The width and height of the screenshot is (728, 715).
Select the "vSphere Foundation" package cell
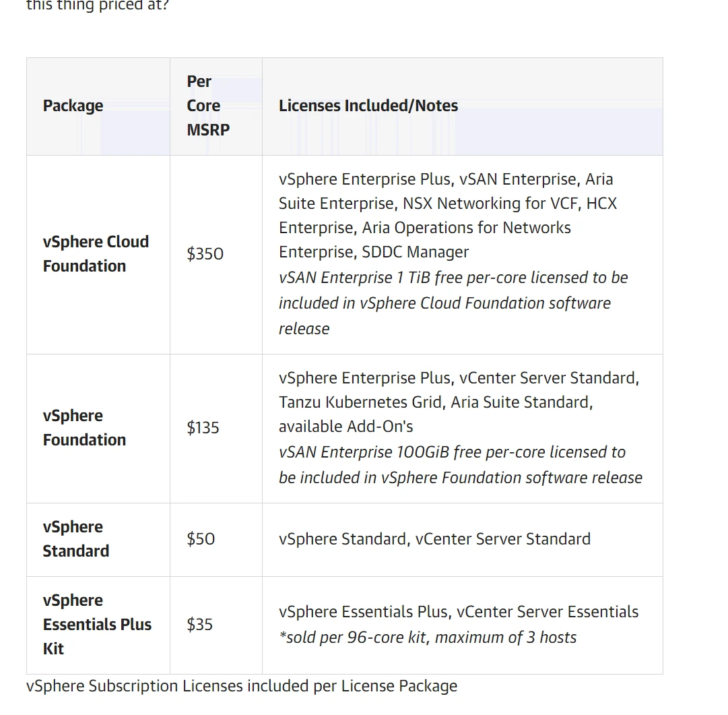(84, 428)
